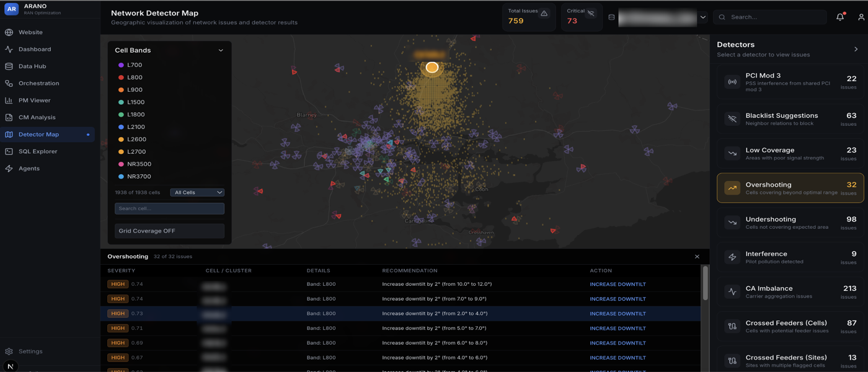Click the Total Issues warning triangle icon
Screen dimensions: 868x372
point(544,13)
